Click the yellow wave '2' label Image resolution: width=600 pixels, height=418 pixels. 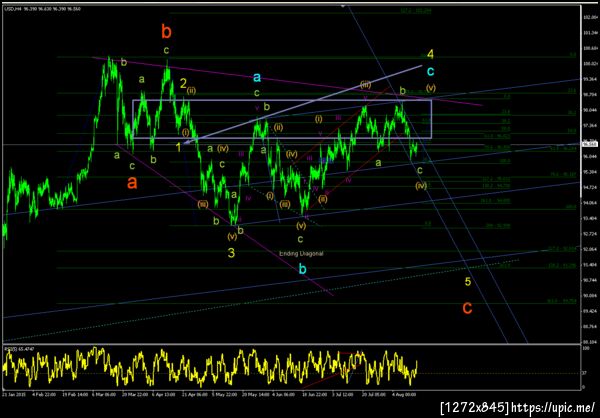pos(183,83)
